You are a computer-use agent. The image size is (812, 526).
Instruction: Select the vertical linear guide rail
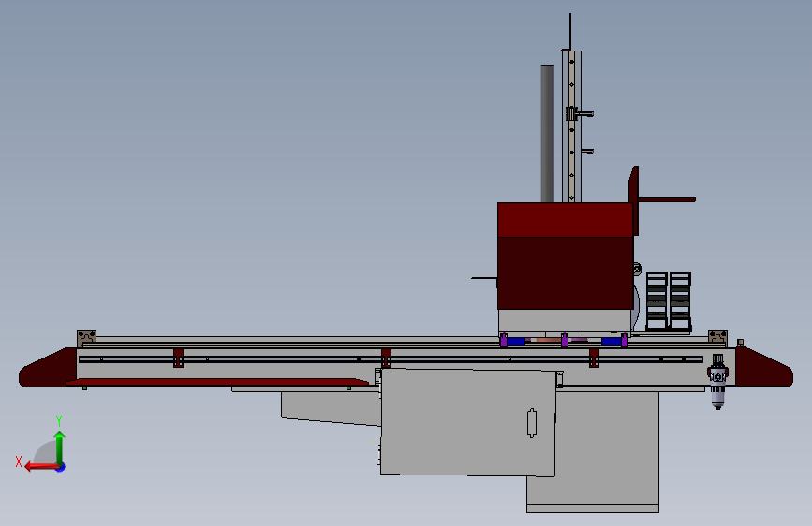[571, 126]
